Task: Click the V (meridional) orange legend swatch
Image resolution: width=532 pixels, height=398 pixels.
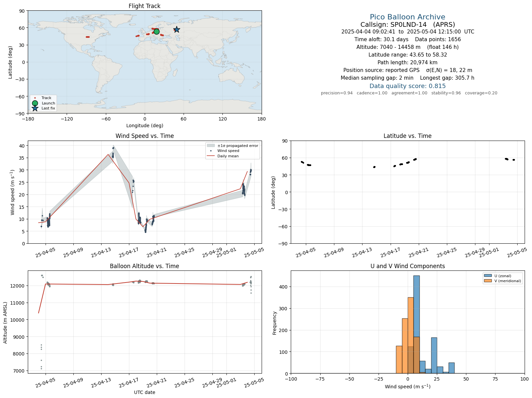Action: (x=488, y=281)
